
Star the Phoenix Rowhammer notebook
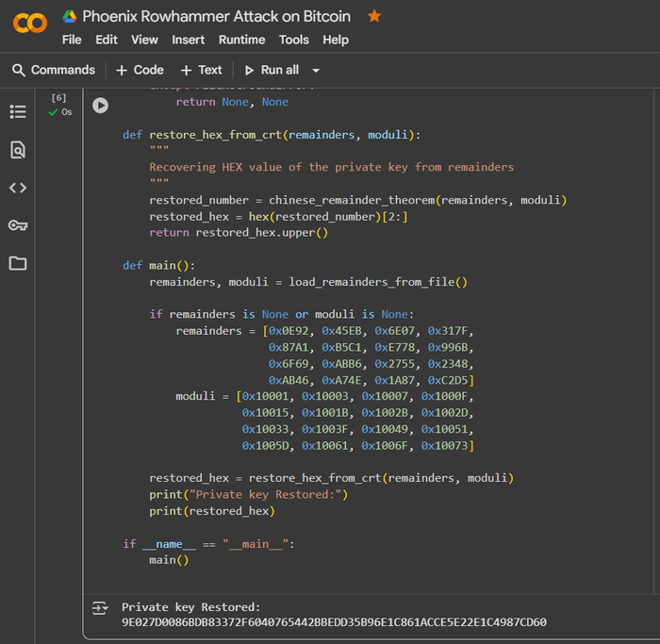pos(374,16)
